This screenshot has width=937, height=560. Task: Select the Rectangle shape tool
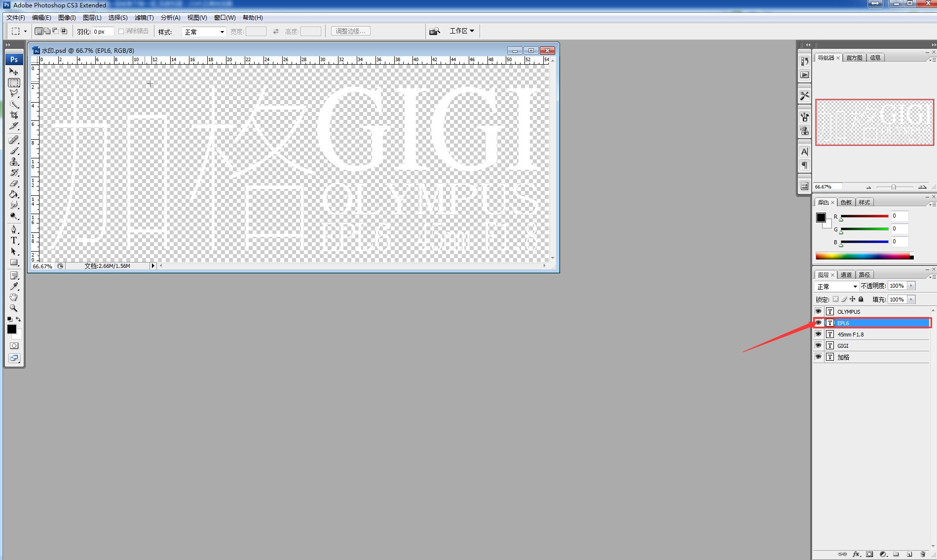pyautogui.click(x=14, y=262)
